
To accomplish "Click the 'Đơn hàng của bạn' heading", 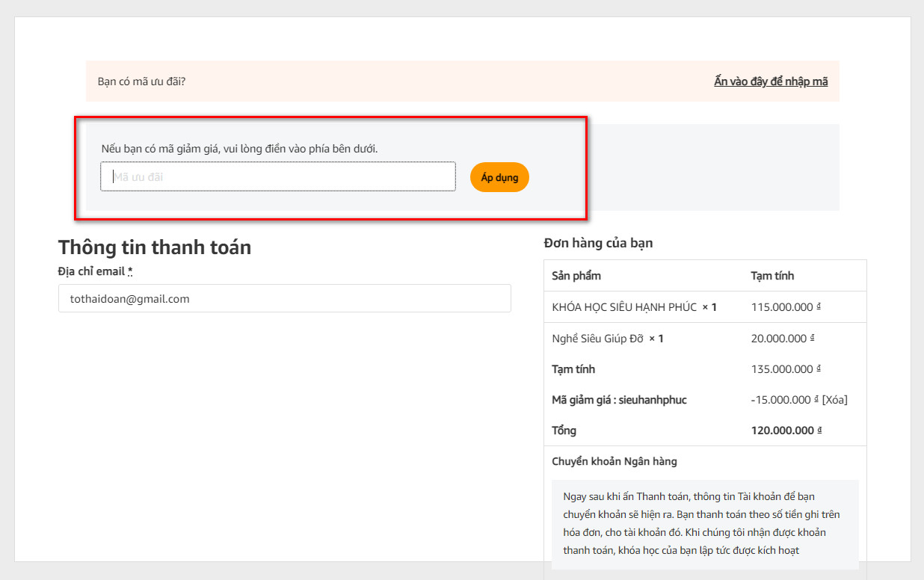I will coord(598,243).
